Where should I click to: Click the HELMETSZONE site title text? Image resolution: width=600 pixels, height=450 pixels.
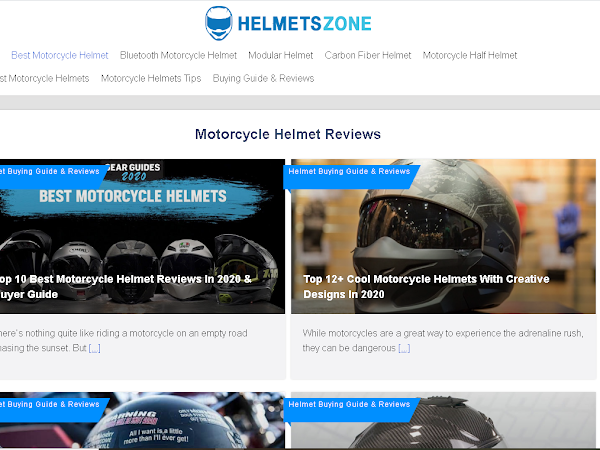pyautogui.click(x=305, y=24)
